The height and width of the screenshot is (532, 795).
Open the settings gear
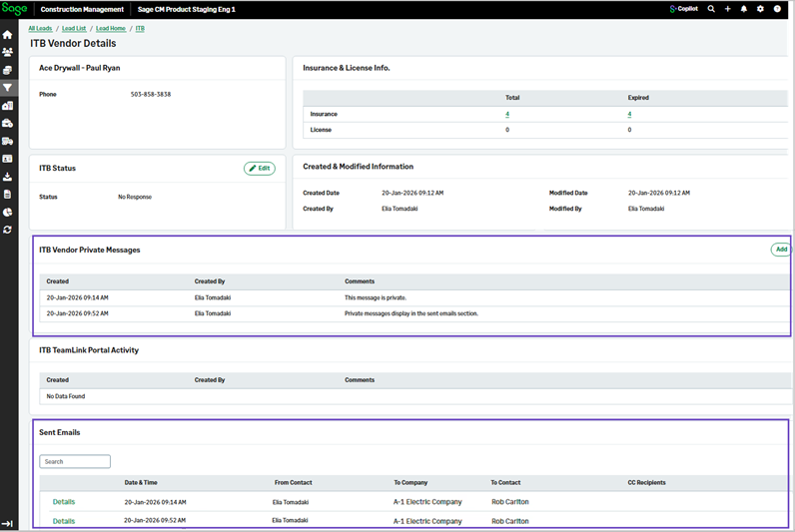pos(760,9)
